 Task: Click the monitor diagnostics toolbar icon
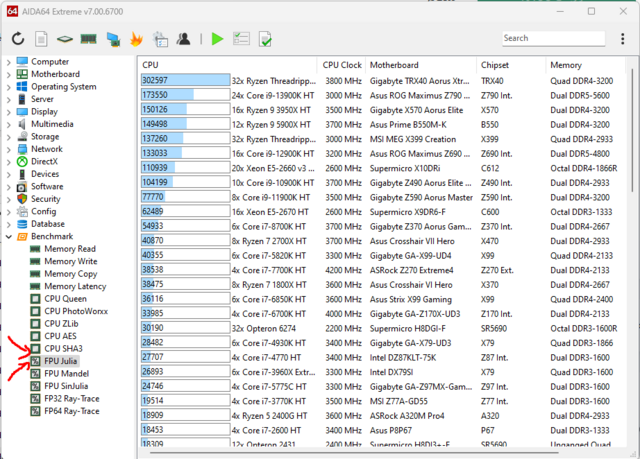[112, 39]
